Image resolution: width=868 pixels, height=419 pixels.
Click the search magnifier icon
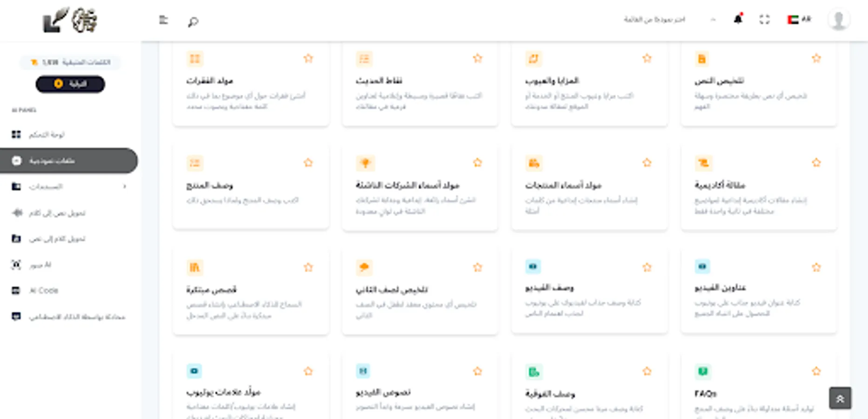pyautogui.click(x=193, y=21)
